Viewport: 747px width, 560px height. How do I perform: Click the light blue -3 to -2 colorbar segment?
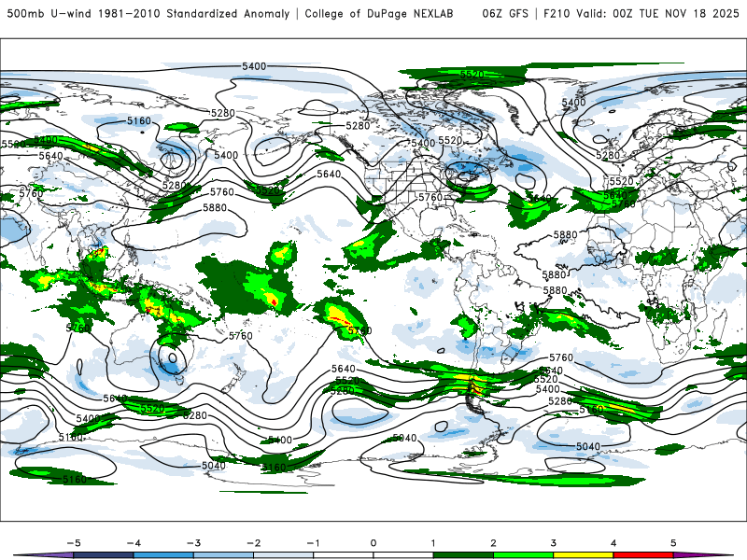[223, 555]
